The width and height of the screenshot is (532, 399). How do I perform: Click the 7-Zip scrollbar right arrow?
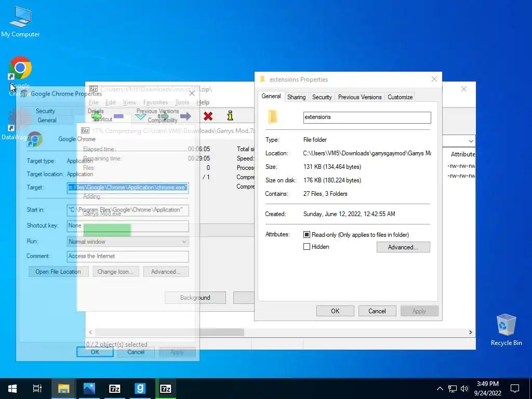pyautogui.click(x=471, y=332)
